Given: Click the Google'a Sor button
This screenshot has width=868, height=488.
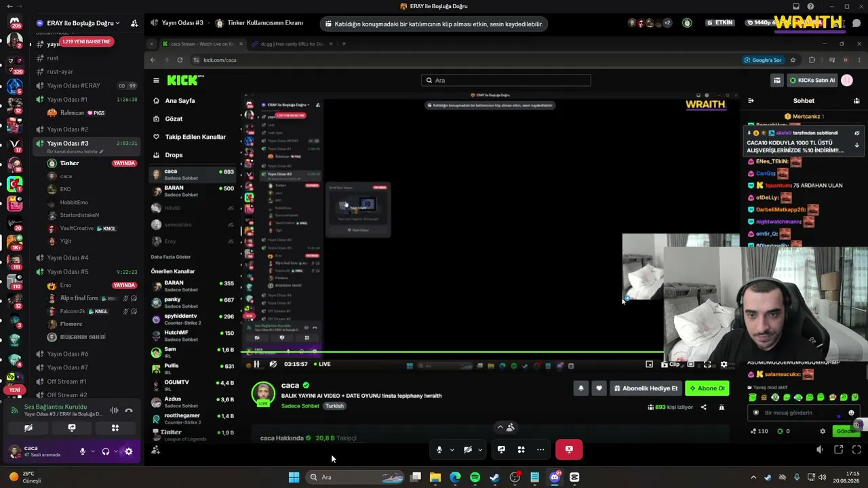Looking at the screenshot, I should click(x=763, y=60).
